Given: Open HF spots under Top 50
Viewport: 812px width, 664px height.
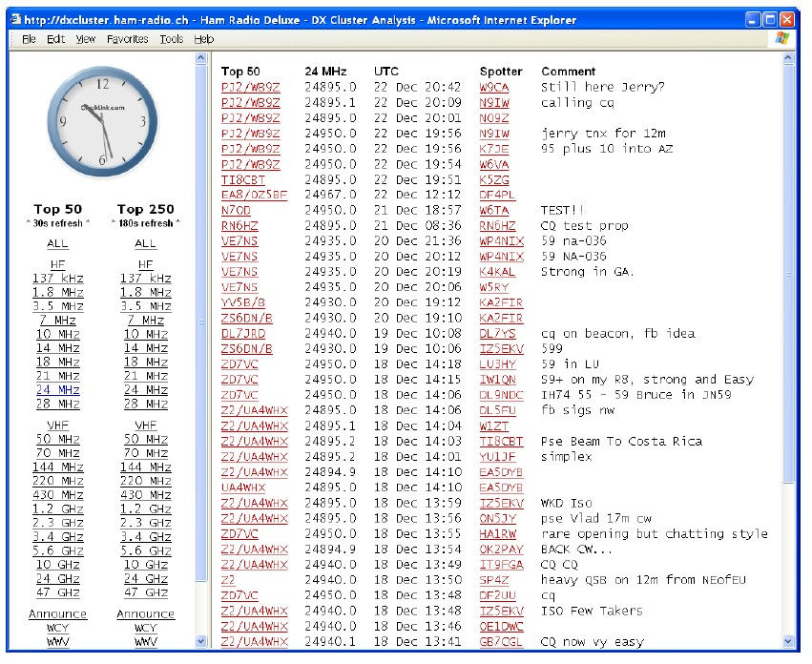Looking at the screenshot, I should pyautogui.click(x=57, y=264).
